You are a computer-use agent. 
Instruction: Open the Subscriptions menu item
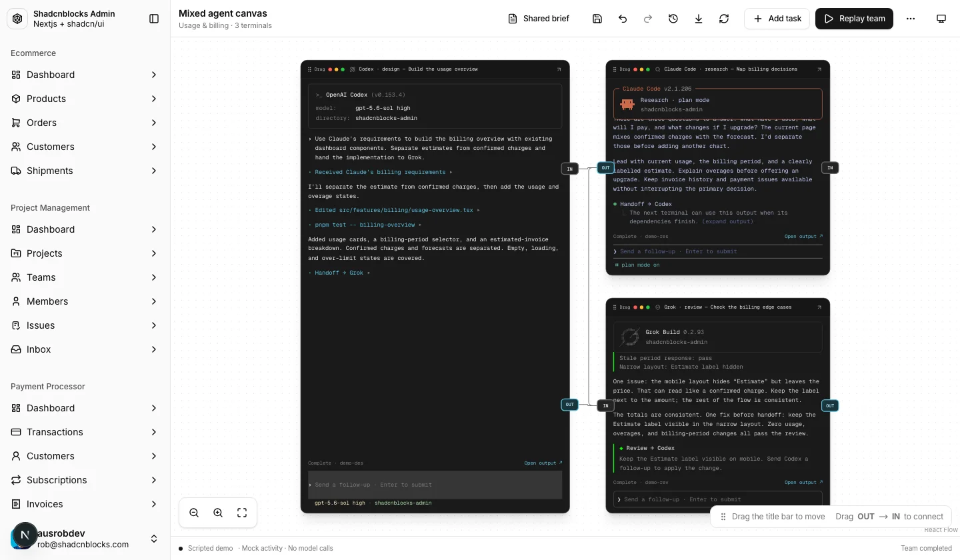coord(85,480)
